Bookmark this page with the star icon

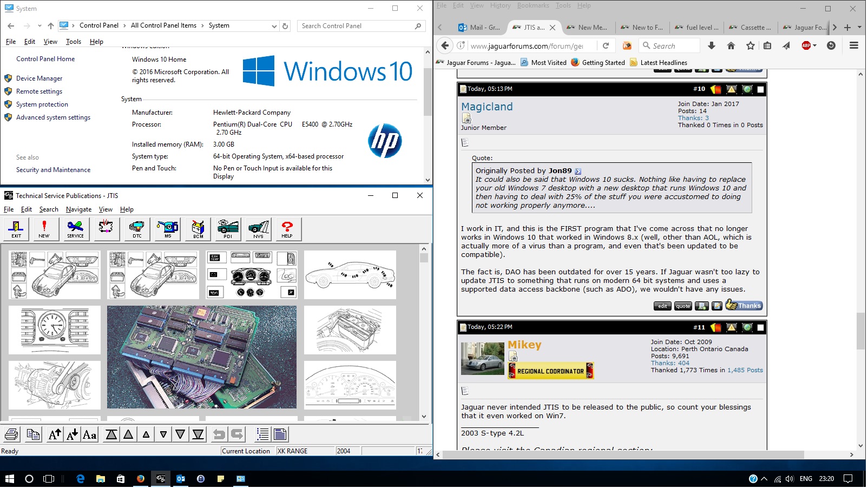pyautogui.click(x=751, y=46)
